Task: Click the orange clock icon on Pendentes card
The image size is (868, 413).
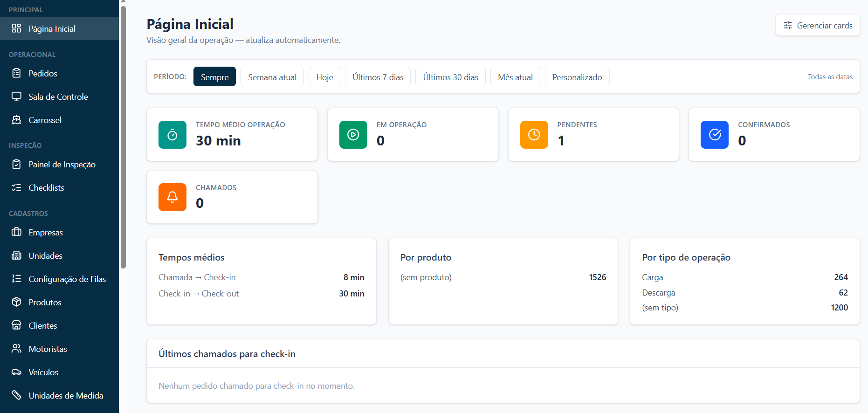Action: [534, 135]
